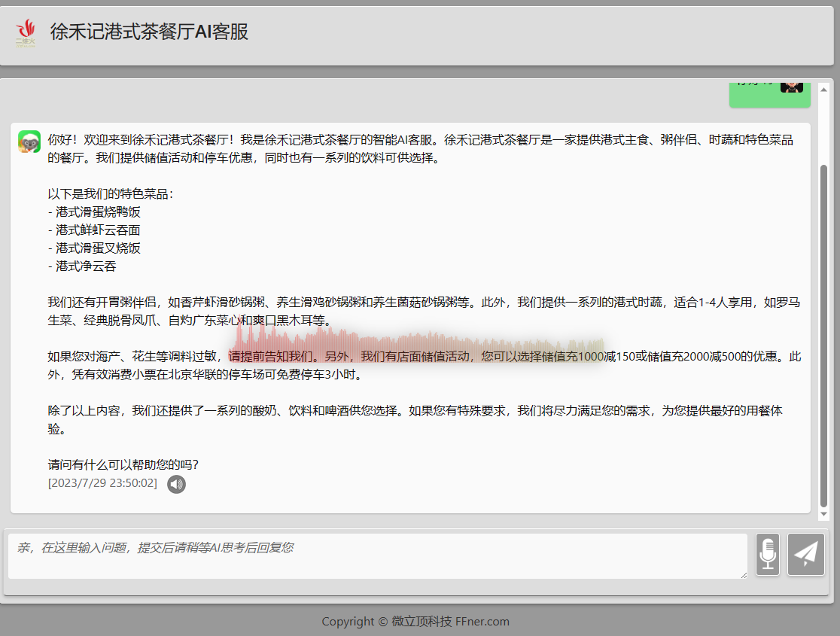This screenshot has height=636, width=840.
Task: Click the restaurant flame logo
Action: tap(26, 32)
